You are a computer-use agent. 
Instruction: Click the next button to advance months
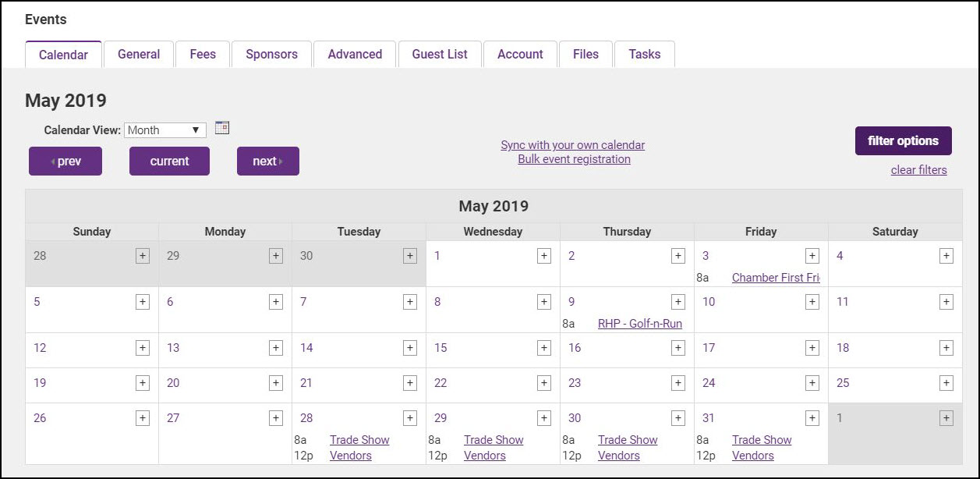[268, 161]
